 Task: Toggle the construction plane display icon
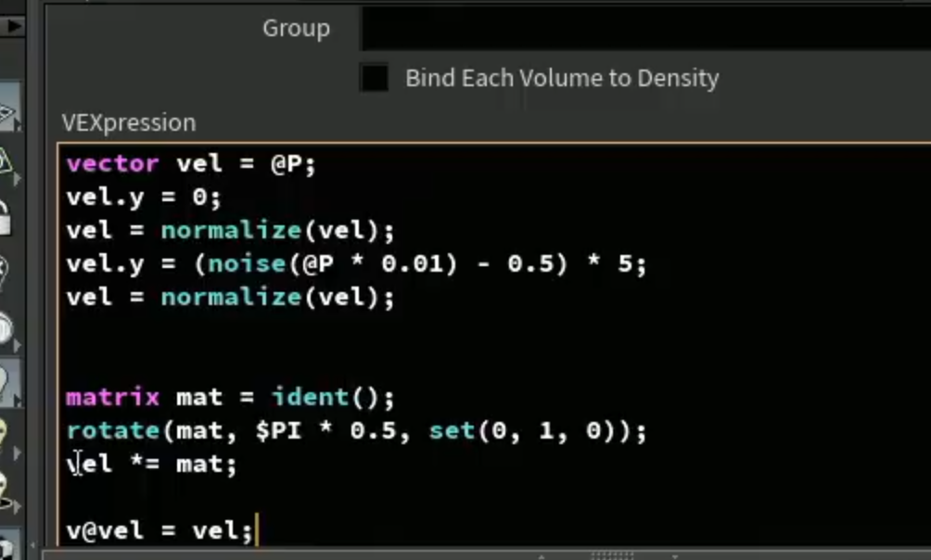coord(8,109)
